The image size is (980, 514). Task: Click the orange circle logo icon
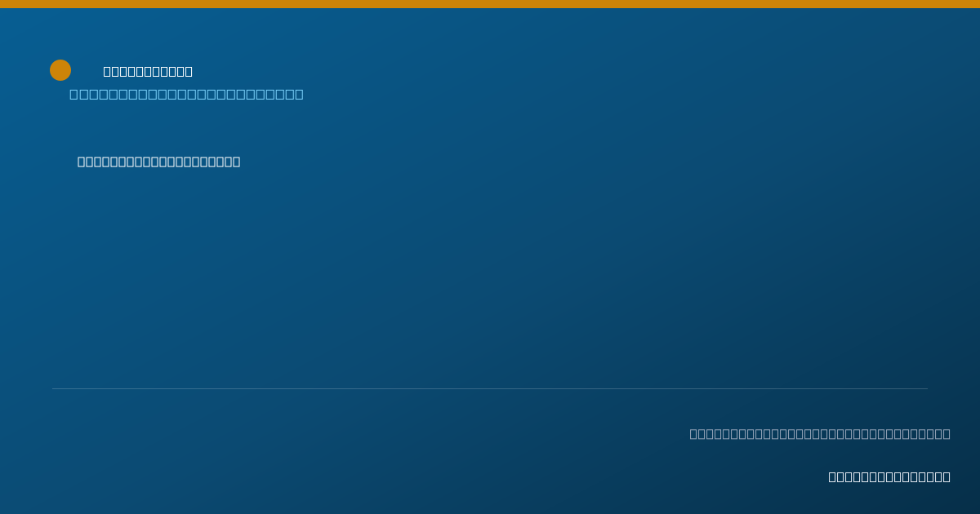pos(60,70)
